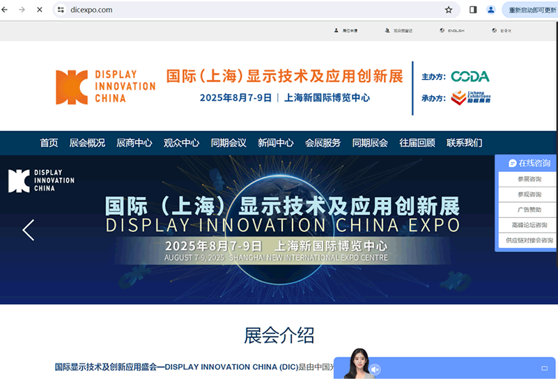Click the globe icon beside 한국어
The image size is (558, 392).
(x=495, y=31)
